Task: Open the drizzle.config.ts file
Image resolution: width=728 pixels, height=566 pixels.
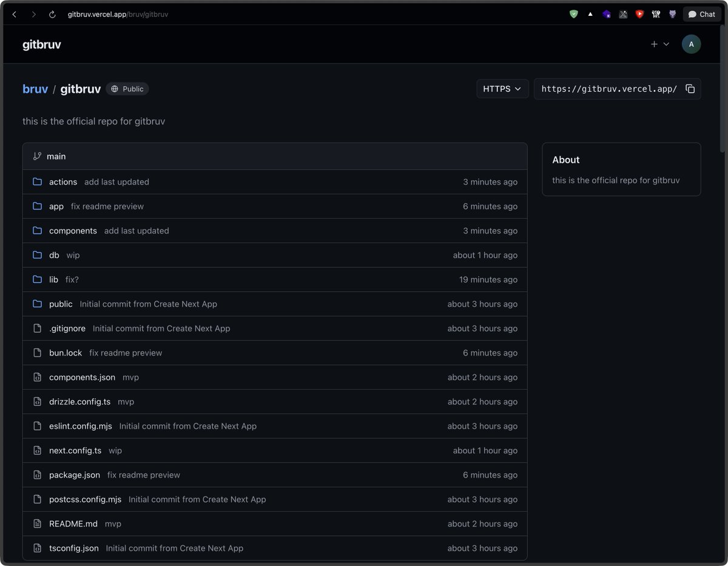Action: click(79, 402)
